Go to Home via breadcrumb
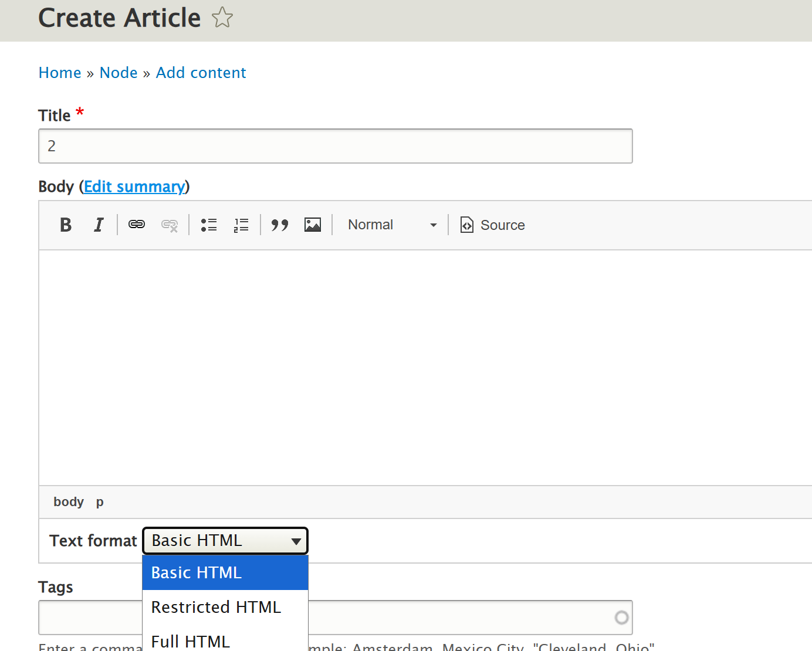Screen dimensions: 812x651 60,73
